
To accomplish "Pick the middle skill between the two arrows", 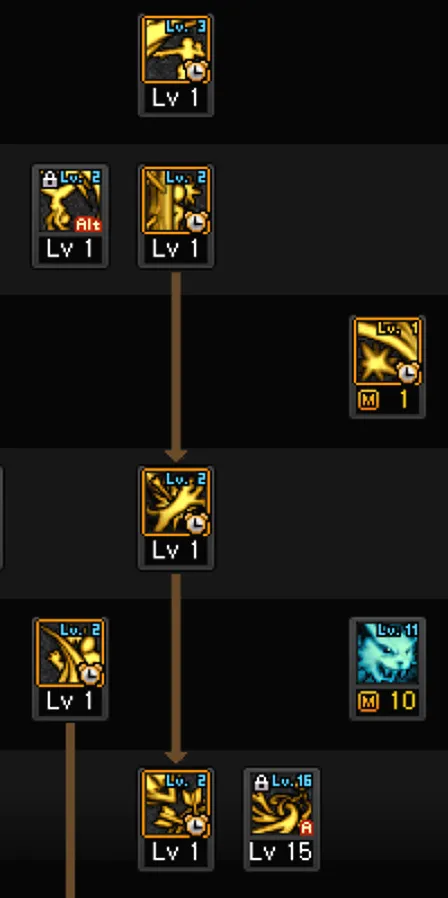I will (x=176, y=502).
